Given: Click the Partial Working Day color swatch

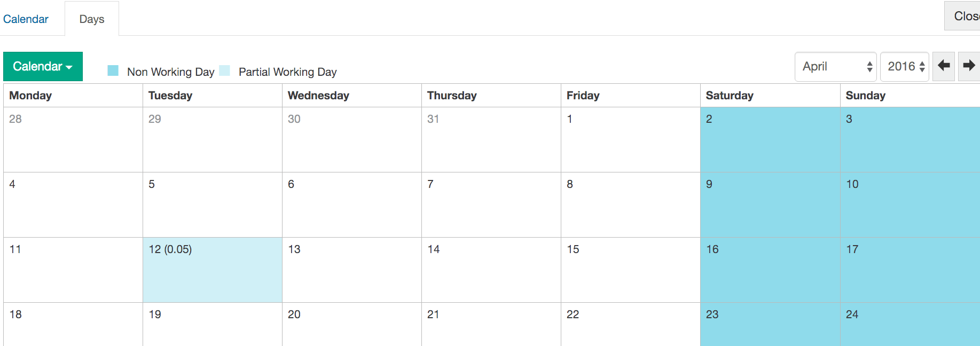Looking at the screenshot, I should click(224, 70).
